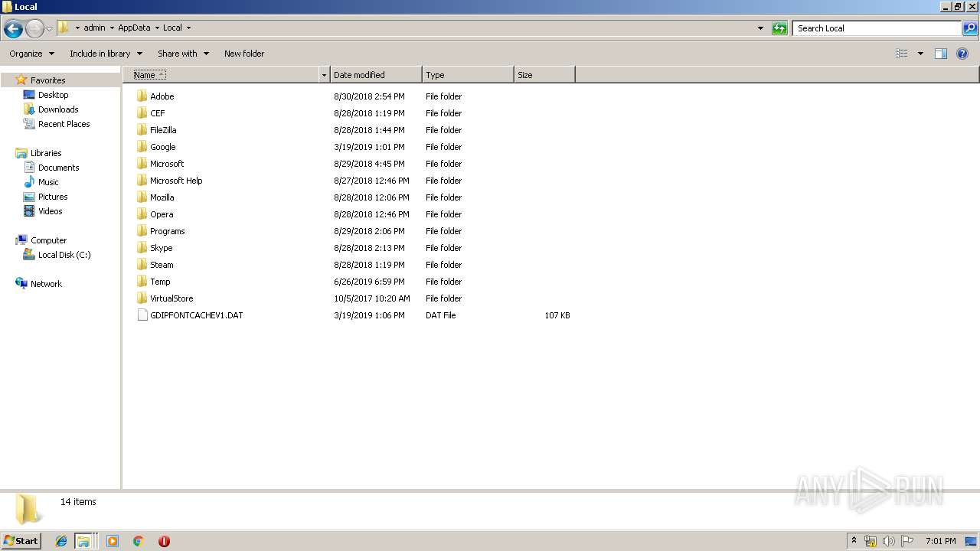The height and width of the screenshot is (551, 980).
Task: Open the address bar history dropdown
Action: (760, 28)
